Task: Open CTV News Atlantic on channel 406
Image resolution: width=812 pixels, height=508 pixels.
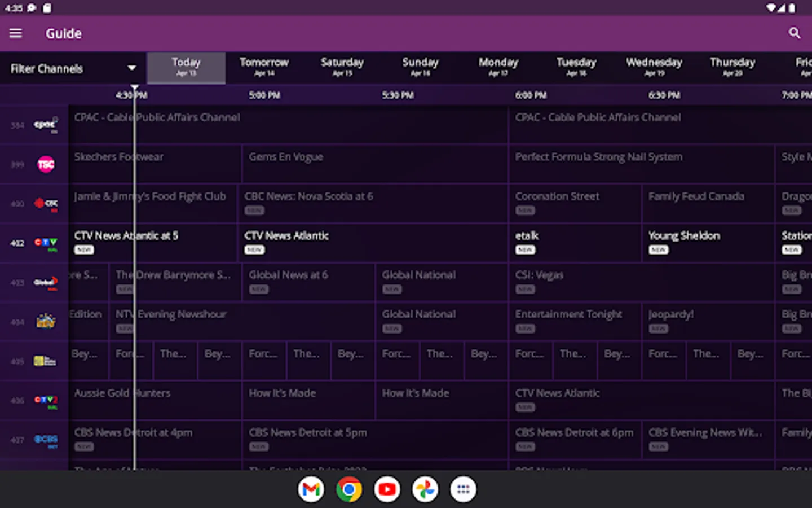Action: [x=642, y=400]
